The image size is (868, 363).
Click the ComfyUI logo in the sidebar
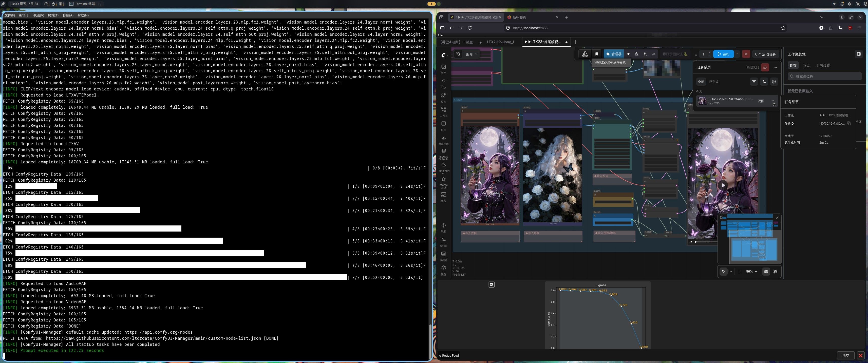[443, 55]
